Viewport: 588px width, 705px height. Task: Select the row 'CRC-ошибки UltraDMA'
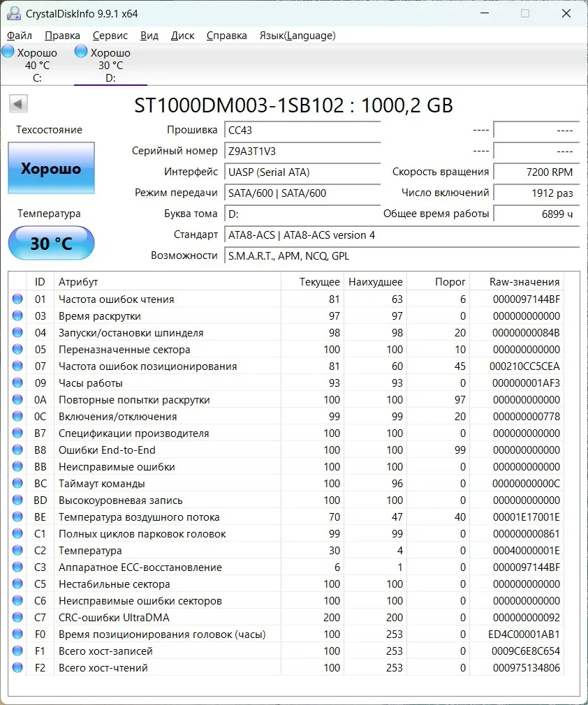(286, 617)
